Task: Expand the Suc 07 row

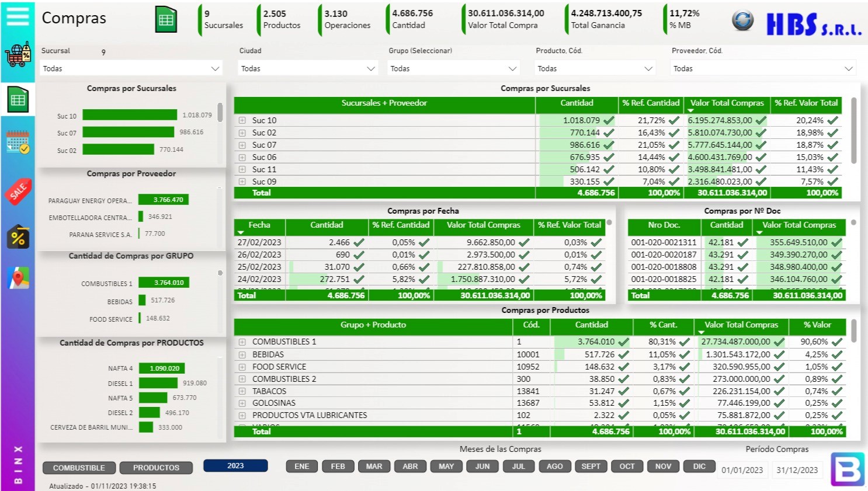Action: [242, 145]
